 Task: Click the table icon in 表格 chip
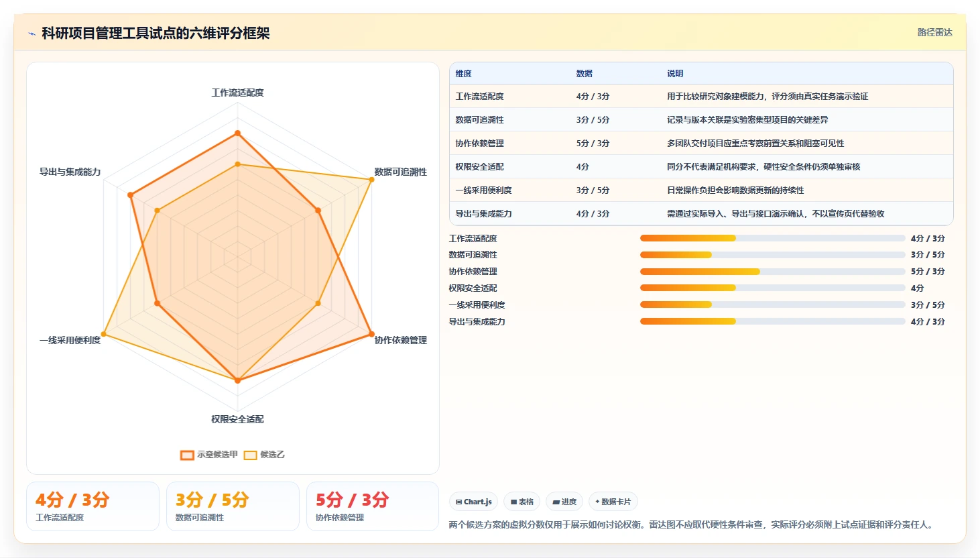pyautogui.click(x=513, y=502)
